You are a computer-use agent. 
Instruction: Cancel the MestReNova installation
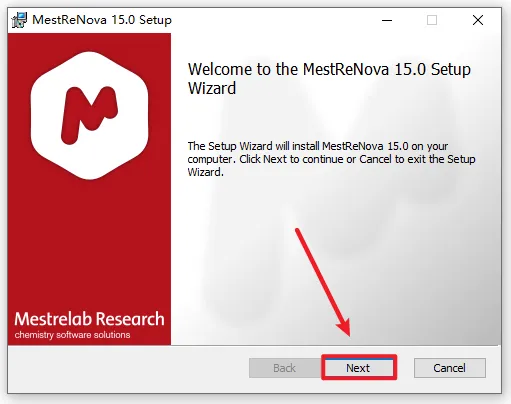click(450, 368)
